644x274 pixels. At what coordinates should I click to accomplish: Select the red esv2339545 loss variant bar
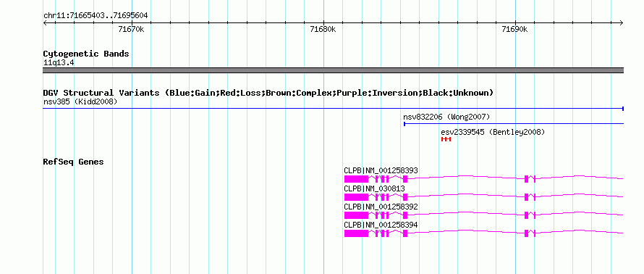(446, 139)
